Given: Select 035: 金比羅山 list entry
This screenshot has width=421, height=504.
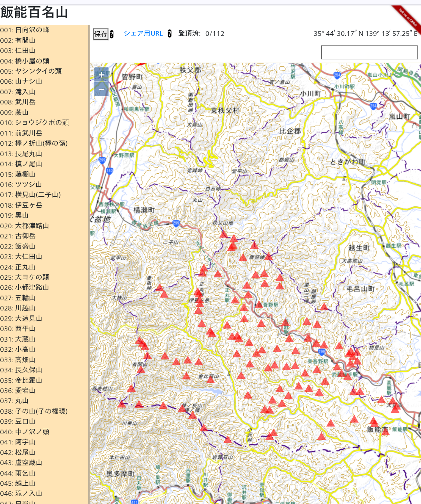Looking at the screenshot, I should tap(21, 381).
